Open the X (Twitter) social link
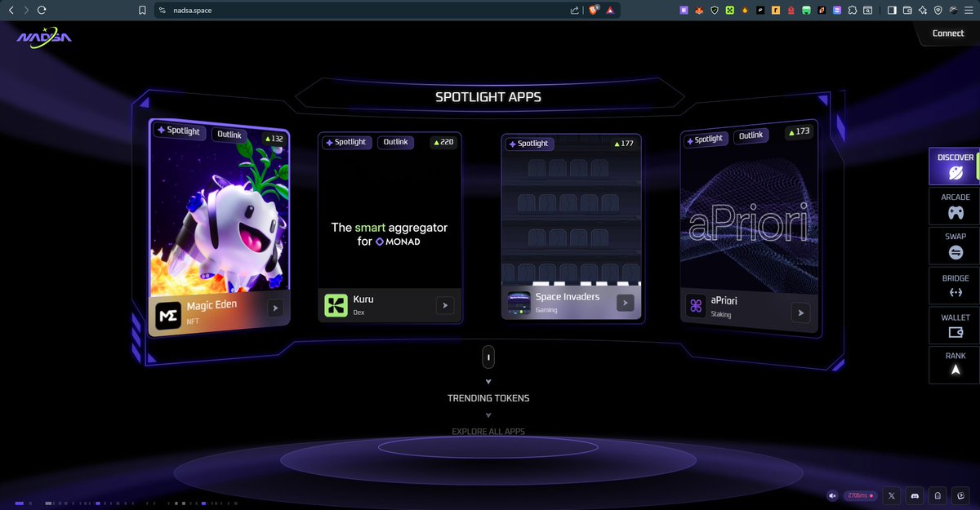 coord(892,495)
